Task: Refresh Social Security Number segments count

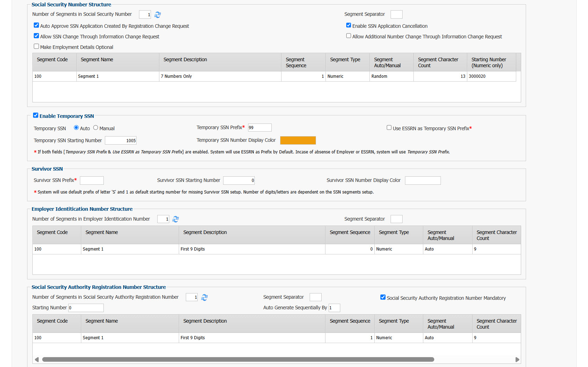Action: pyautogui.click(x=158, y=15)
